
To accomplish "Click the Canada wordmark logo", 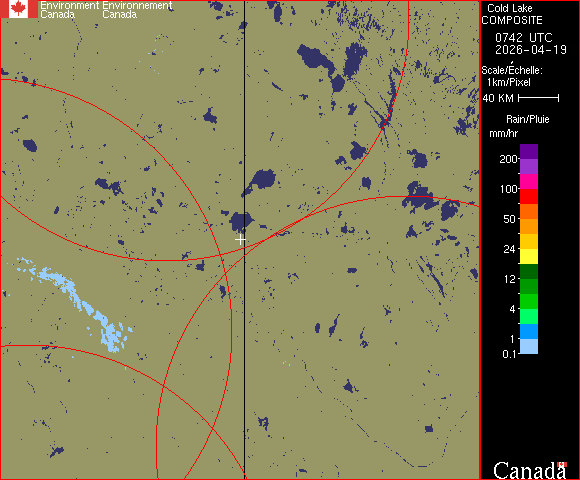I will tap(530, 470).
